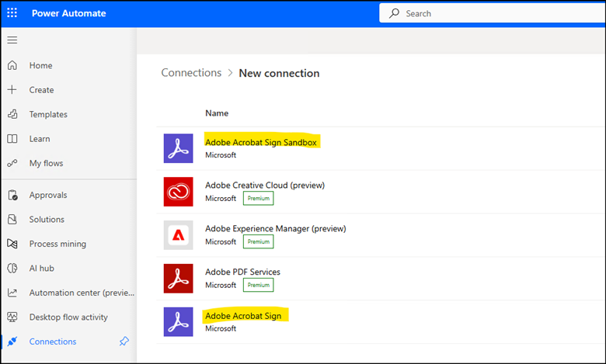The image size is (606, 364).
Task: Click the Approvals clipboard icon
Action: point(12,195)
